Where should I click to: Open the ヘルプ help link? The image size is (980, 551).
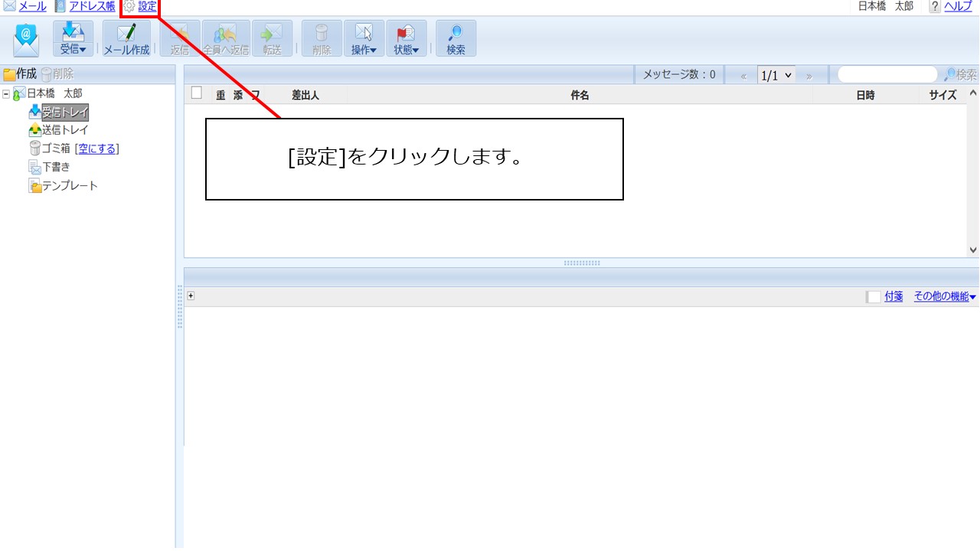(x=958, y=6)
